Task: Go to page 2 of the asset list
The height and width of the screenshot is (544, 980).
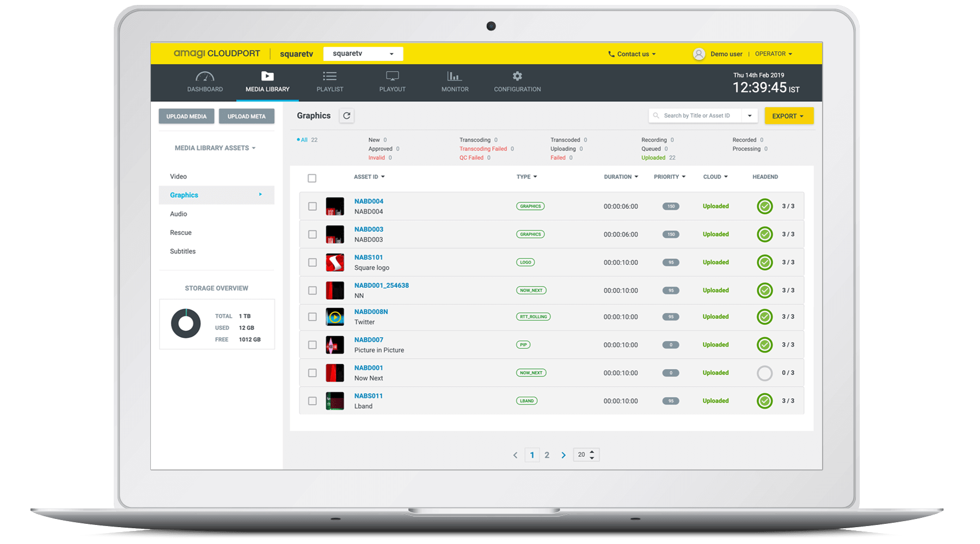Action: coord(547,454)
